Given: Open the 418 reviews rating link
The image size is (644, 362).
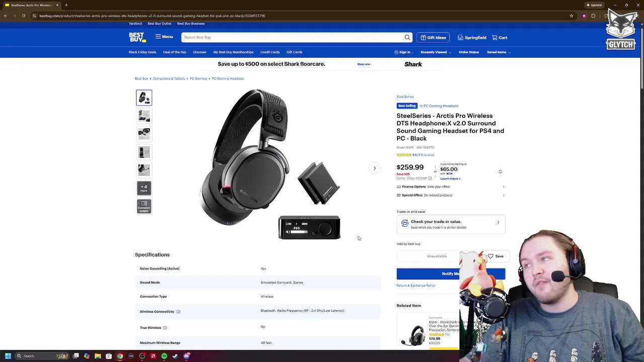Looking at the screenshot, I should click(x=425, y=155).
